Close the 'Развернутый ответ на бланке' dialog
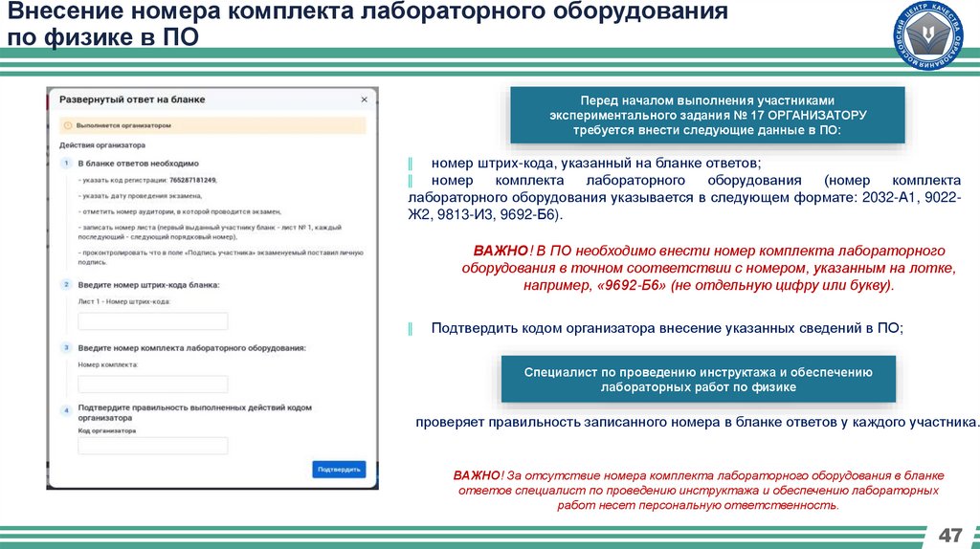The width and height of the screenshot is (980, 549). point(365,99)
